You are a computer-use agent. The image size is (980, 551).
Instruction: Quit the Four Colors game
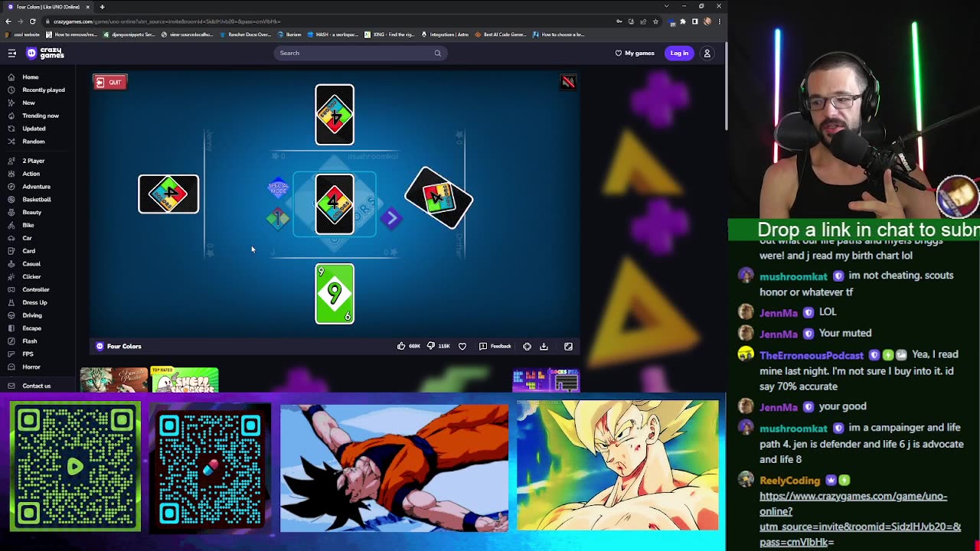(x=109, y=82)
